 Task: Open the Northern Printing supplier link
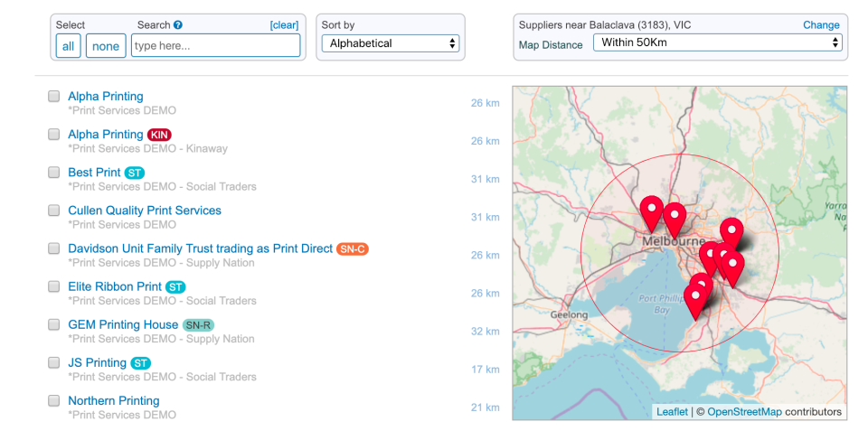click(114, 400)
